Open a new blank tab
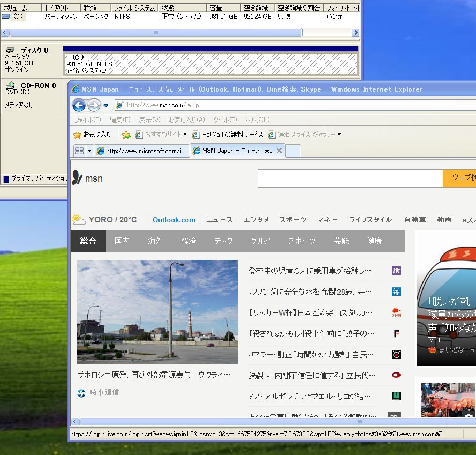Viewport: 476px width, 455px height. 293,151
